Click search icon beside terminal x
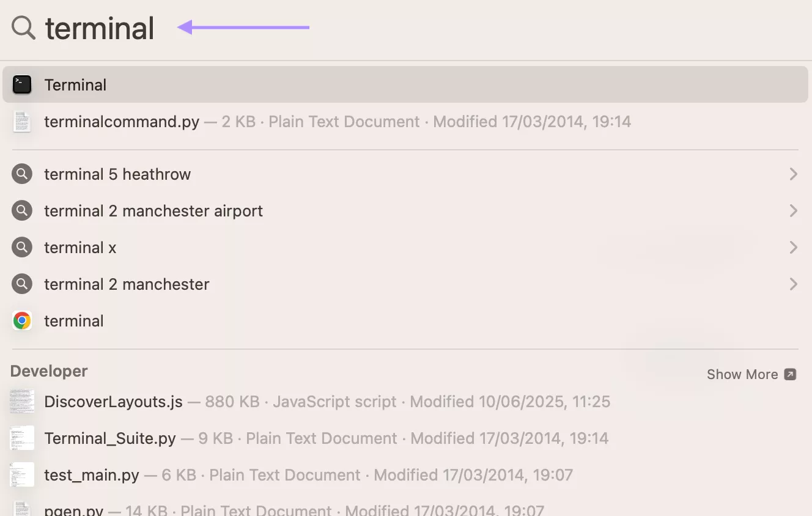Viewport: 812px width, 516px height. click(22, 248)
